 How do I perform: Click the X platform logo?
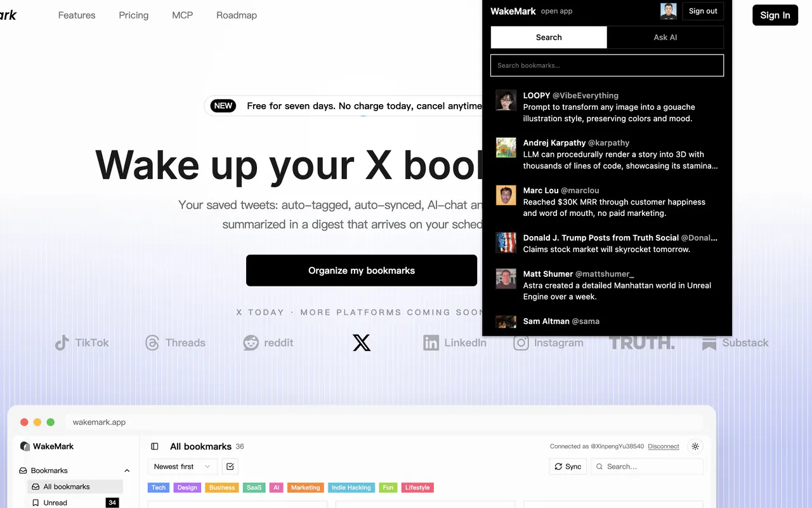coord(362,343)
